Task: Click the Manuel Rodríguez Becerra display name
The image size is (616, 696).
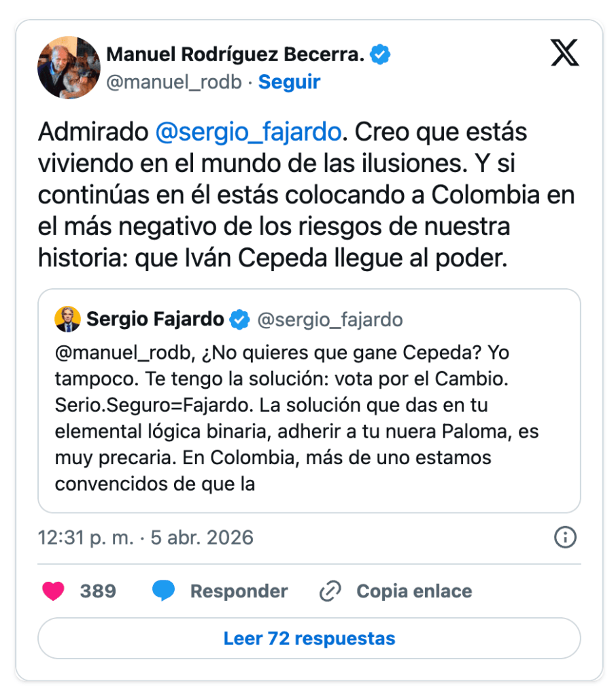Action: pyautogui.click(x=235, y=54)
